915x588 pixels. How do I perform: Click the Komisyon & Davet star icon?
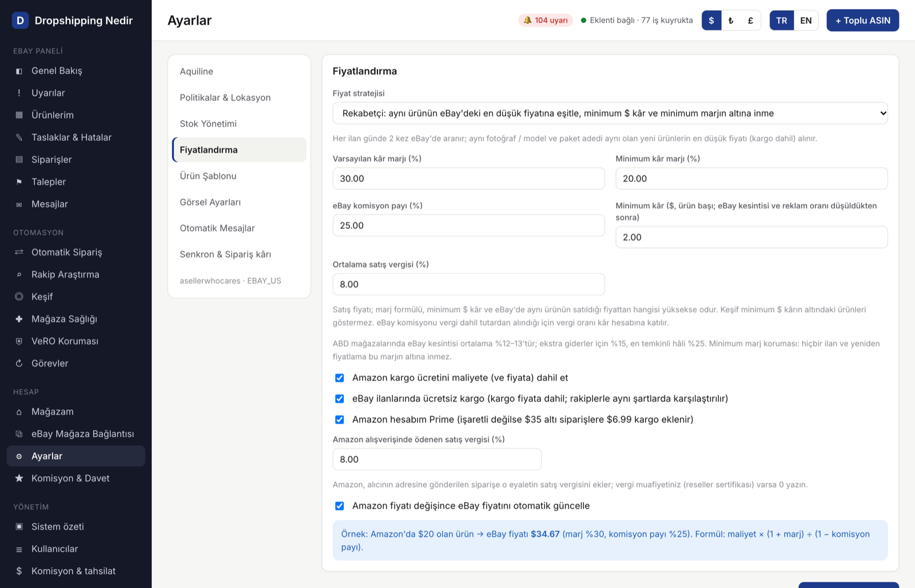click(x=19, y=478)
